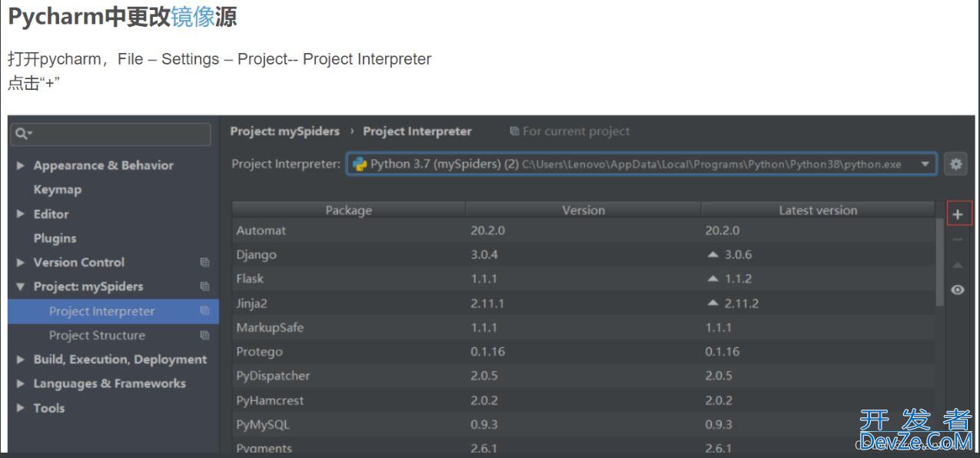Image resolution: width=980 pixels, height=458 pixels.
Task: Click Protego's installed version cell
Action: coord(583,352)
